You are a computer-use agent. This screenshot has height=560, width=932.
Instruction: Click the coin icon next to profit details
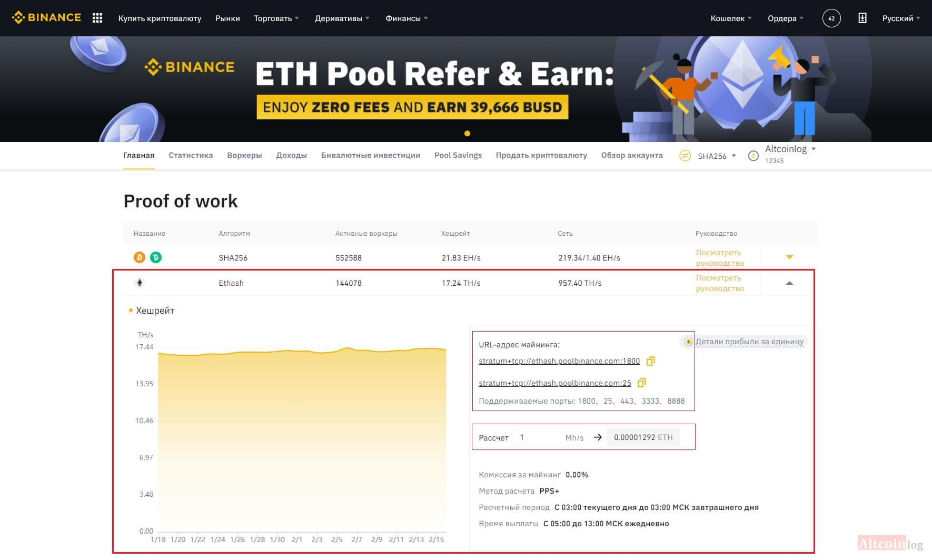(688, 342)
